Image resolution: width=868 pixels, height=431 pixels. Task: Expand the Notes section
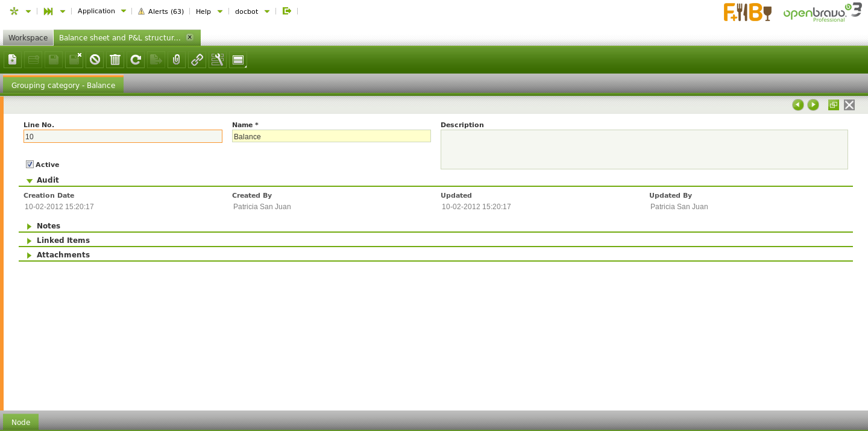point(30,226)
